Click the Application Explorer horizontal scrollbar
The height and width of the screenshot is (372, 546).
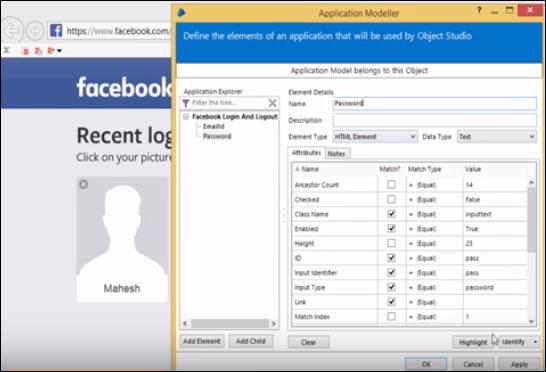pos(230,324)
